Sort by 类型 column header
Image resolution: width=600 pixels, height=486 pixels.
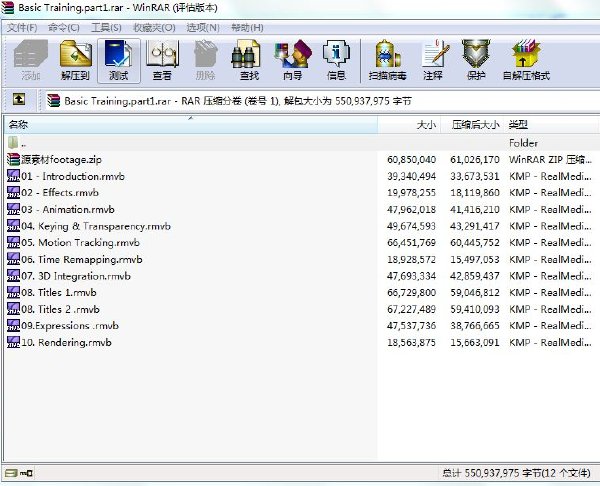click(551, 125)
